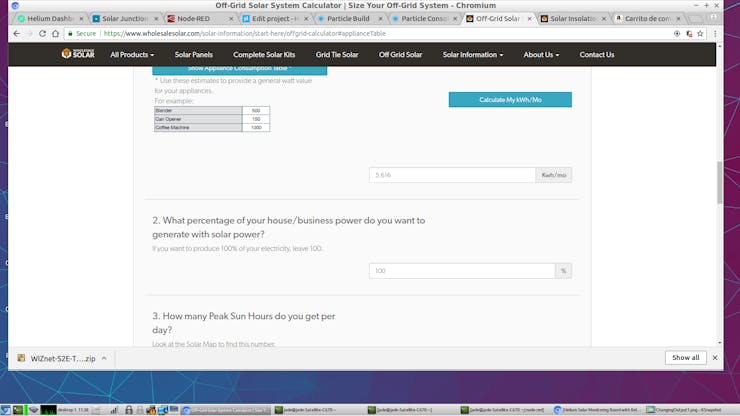Screen dimensions: 740x416
Task: Click the Wholesale Solar logo
Action: pos(78,54)
